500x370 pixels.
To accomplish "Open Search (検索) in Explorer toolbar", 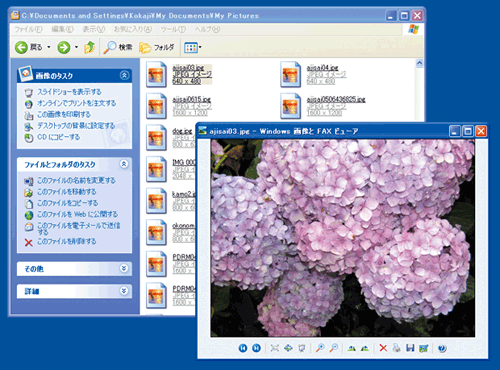I will tap(118, 47).
